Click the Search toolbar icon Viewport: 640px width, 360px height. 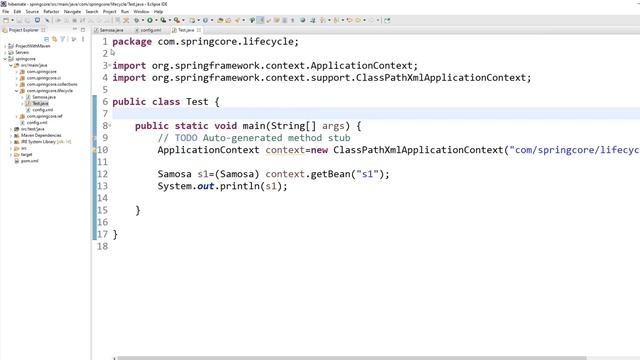(237, 20)
